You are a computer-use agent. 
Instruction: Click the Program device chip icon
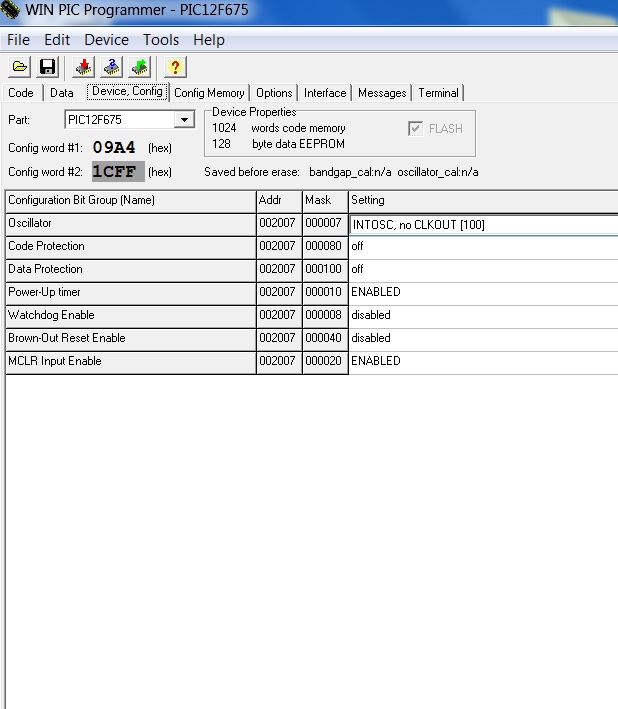[x=84, y=67]
